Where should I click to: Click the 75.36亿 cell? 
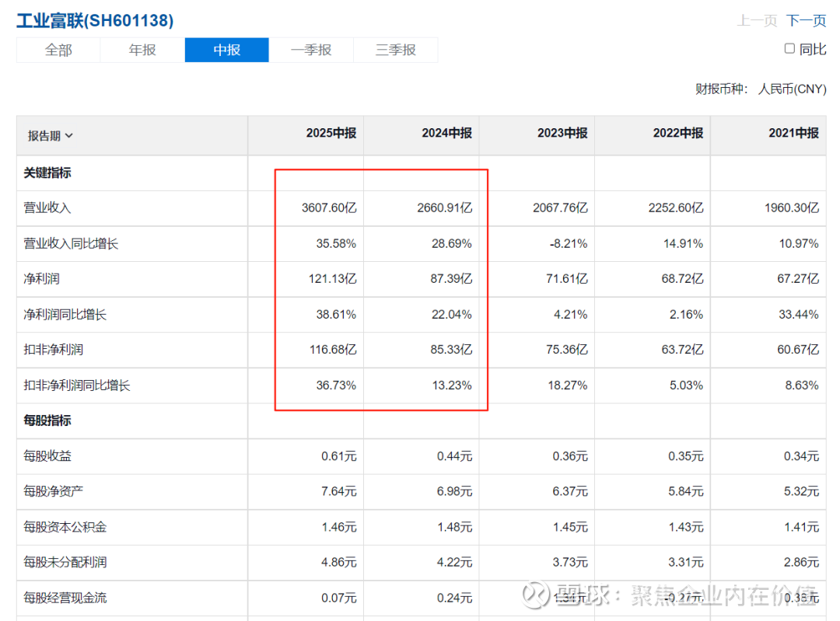(567, 350)
